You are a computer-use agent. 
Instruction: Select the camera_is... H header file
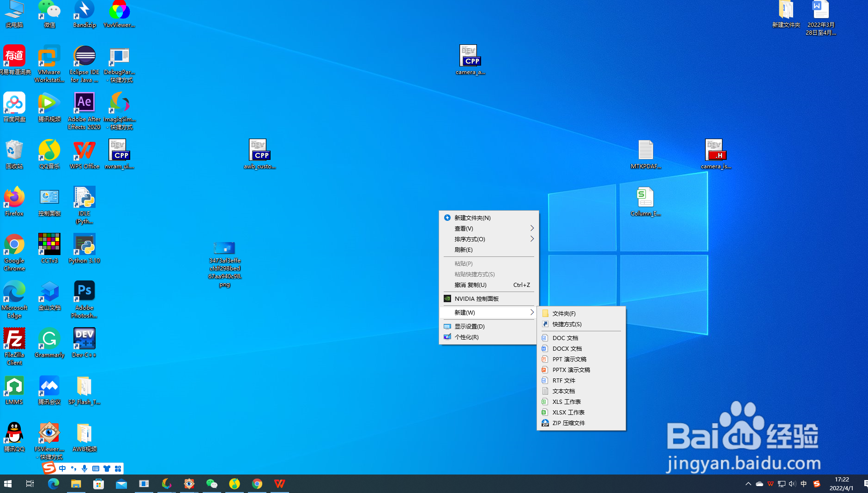coord(716,154)
